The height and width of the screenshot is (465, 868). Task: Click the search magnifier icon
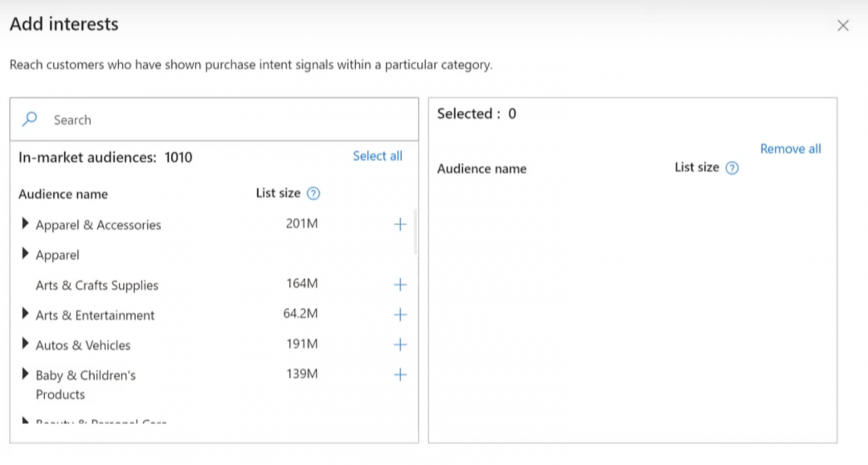pos(30,119)
